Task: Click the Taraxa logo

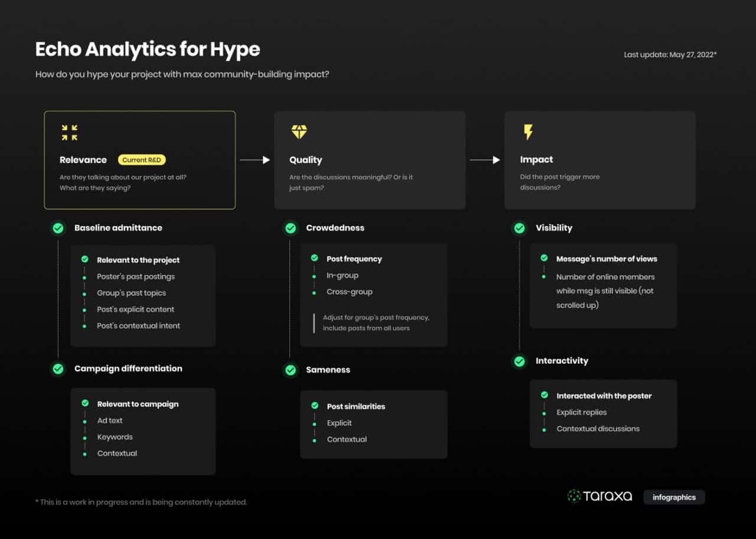Action: coord(599,496)
